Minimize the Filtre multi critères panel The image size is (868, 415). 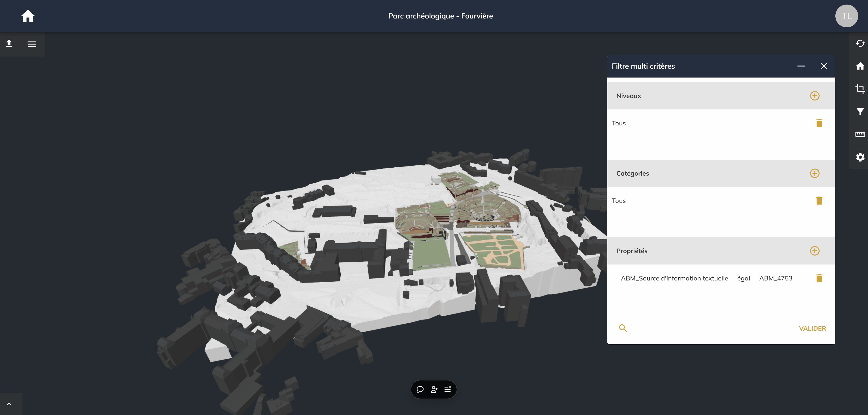coord(801,66)
